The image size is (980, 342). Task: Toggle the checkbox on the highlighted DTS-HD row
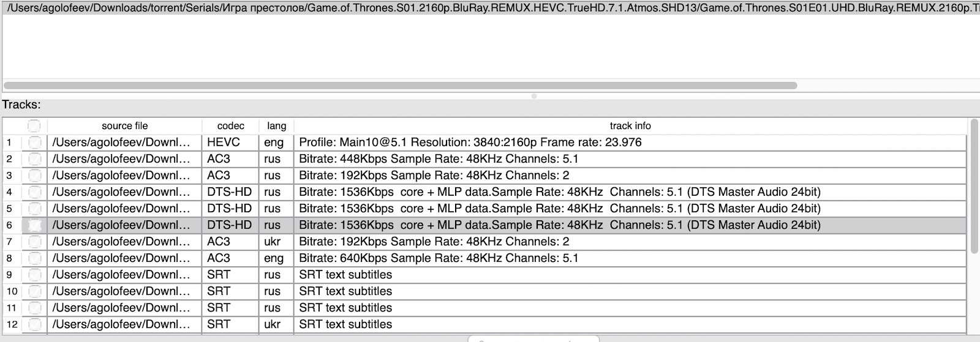coord(34,225)
